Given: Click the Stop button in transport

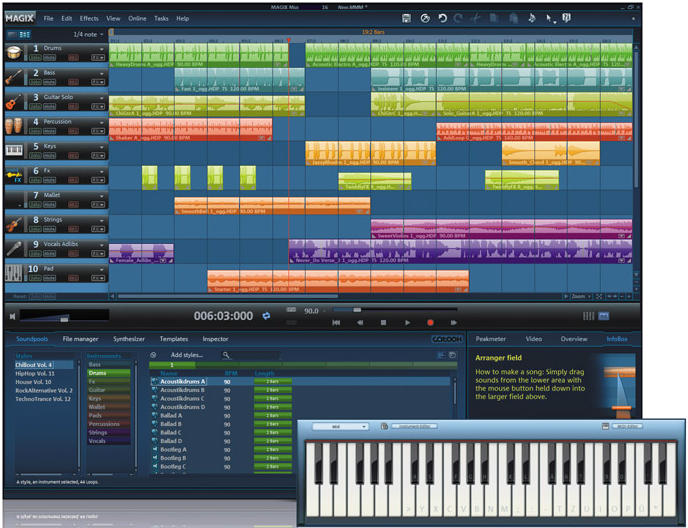Looking at the screenshot, I should point(383,323).
